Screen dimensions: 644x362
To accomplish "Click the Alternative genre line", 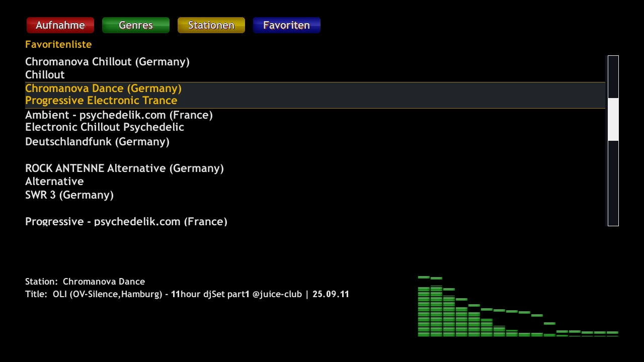I will click(54, 181).
